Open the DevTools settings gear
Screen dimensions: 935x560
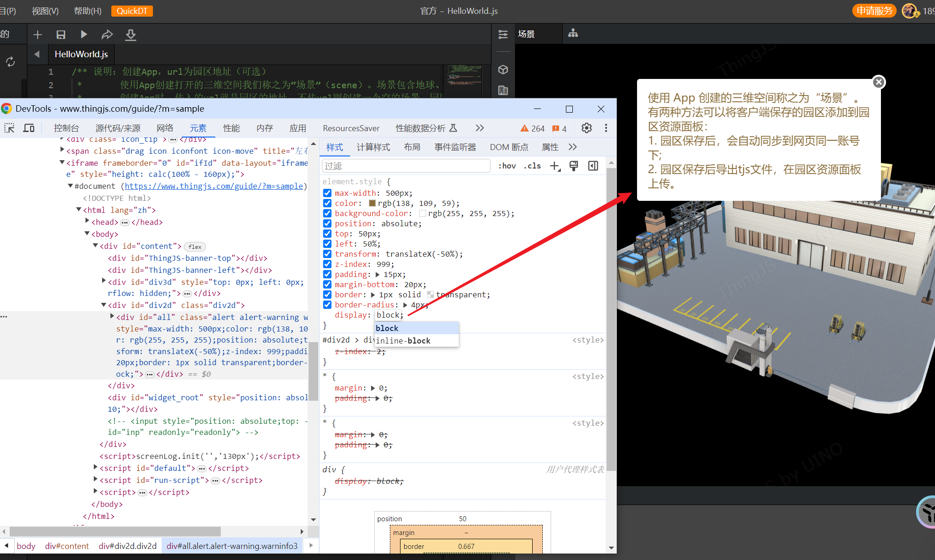(586, 128)
